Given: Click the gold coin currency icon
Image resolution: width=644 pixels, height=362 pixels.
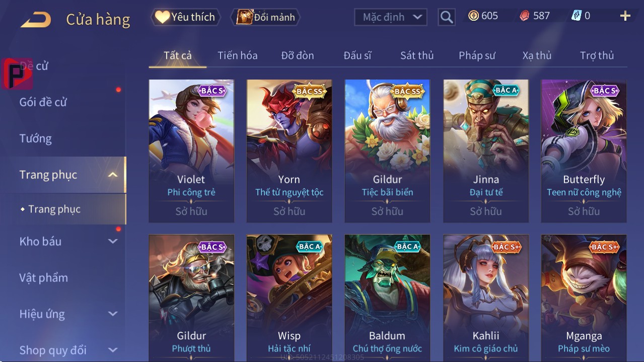Looking at the screenshot, I should (x=473, y=16).
